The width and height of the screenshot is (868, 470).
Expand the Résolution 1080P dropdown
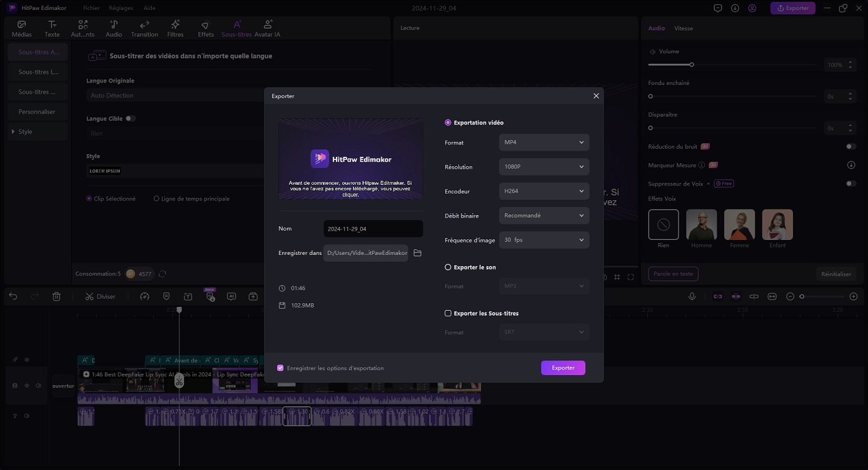[x=544, y=167]
